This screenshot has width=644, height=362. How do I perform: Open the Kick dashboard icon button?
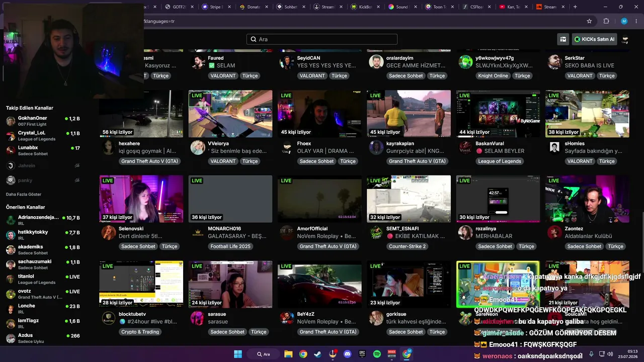563,39
